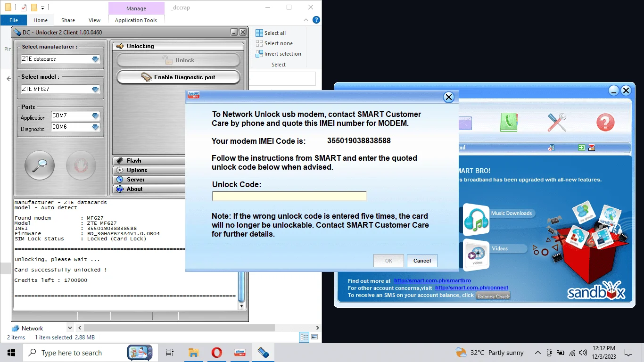
Task: Open the Diagnostic port COM6 dropdown
Action: click(x=95, y=127)
